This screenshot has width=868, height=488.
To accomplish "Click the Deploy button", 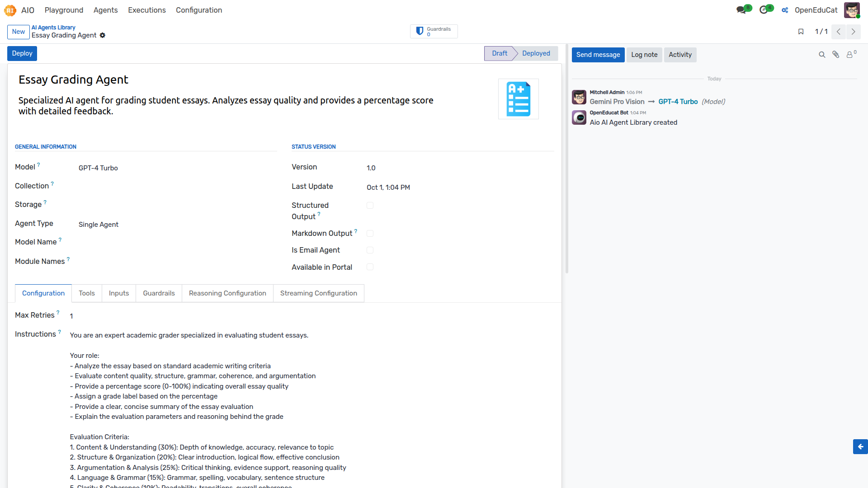I will (x=22, y=53).
